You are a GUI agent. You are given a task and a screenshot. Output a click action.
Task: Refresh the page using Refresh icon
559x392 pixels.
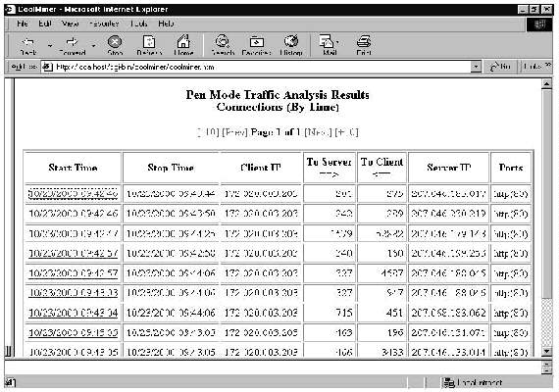[x=149, y=42]
